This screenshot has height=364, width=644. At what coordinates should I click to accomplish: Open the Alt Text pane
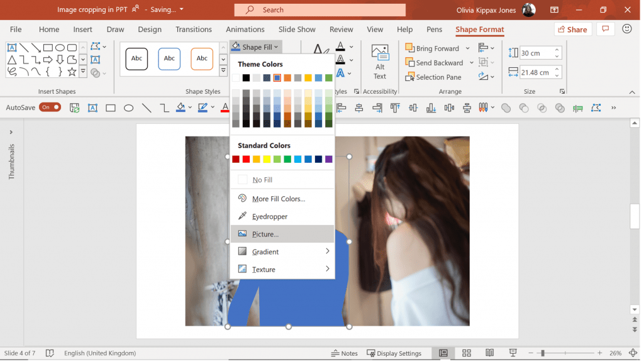tap(379, 61)
